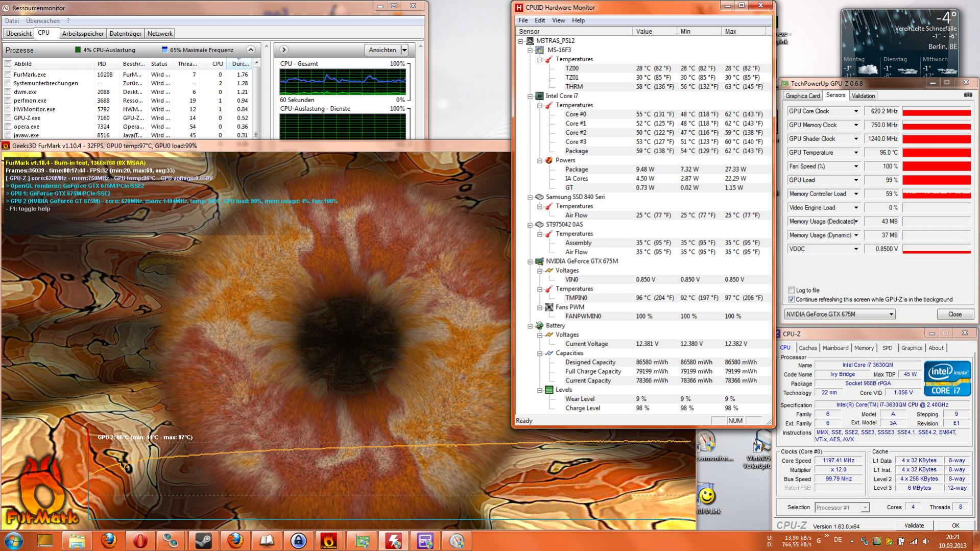The image size is (980, 551).
Task: Switch to the Netzwerk tab
Action: [160, 34]
